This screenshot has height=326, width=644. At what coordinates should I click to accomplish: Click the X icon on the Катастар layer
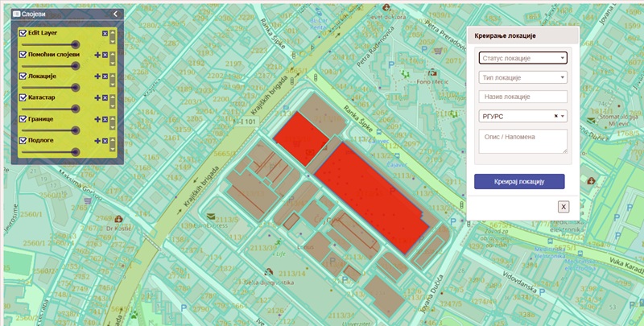coord(105,97)
